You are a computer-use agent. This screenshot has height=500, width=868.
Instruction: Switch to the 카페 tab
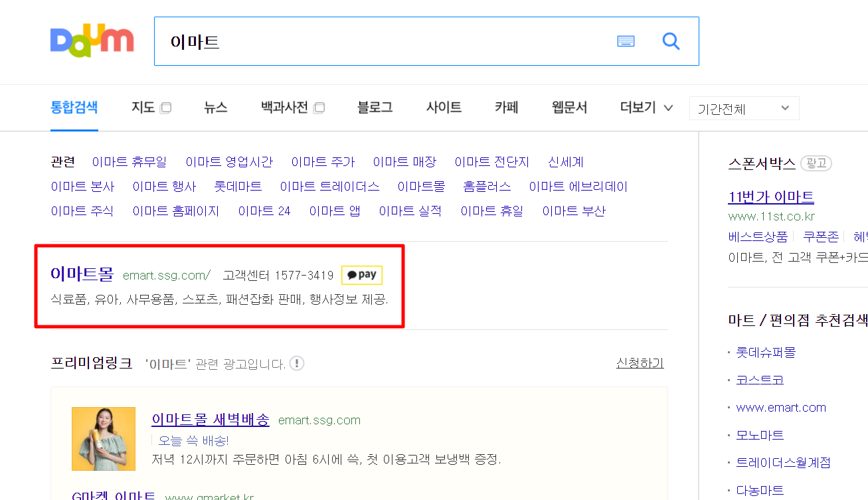(x=507, y=108)
